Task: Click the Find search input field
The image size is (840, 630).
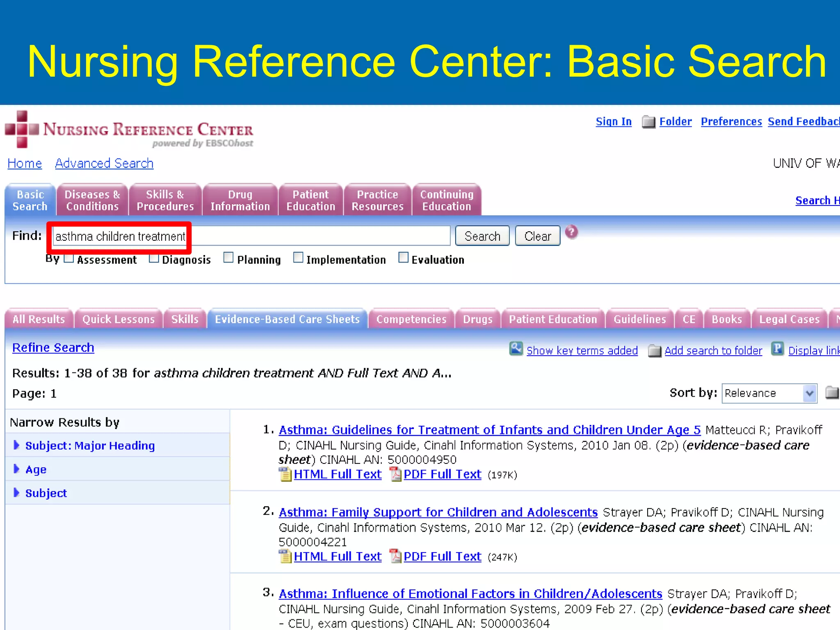Action: (251, 236)
